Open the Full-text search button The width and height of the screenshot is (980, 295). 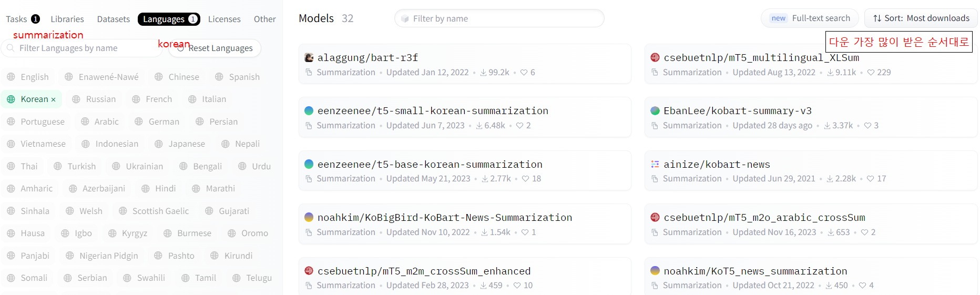pos(810,18)
